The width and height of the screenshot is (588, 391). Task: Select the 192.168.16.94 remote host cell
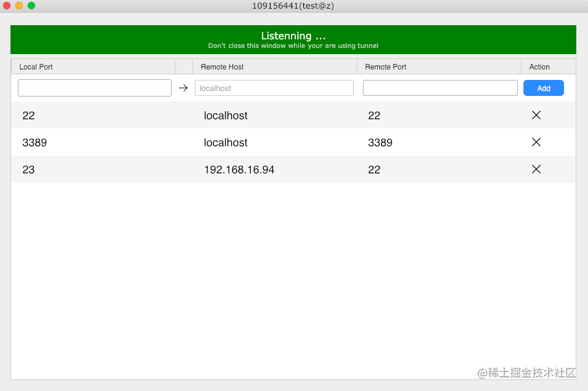coord(239,170)
